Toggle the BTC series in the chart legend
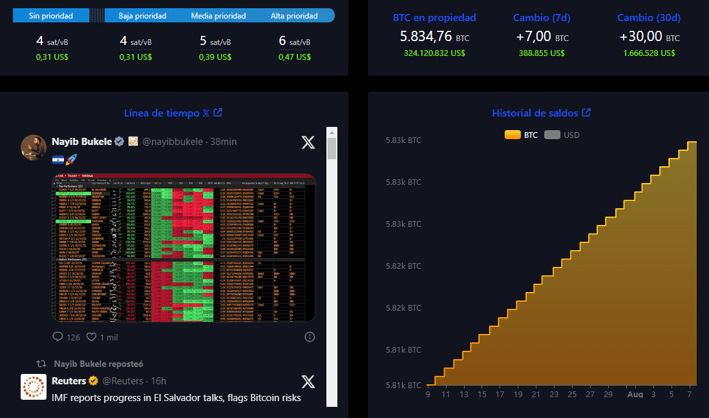The height and width of the screenshot is (418, 709). tap(521, 135)
